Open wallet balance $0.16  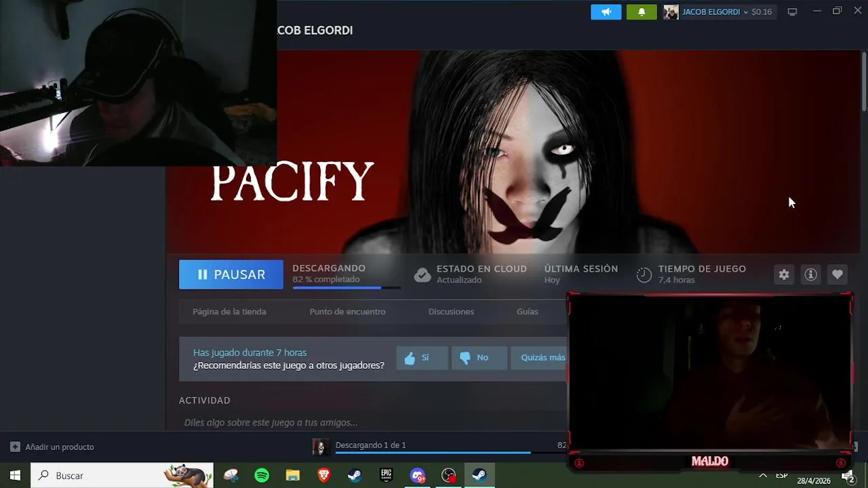click(762, 12)
